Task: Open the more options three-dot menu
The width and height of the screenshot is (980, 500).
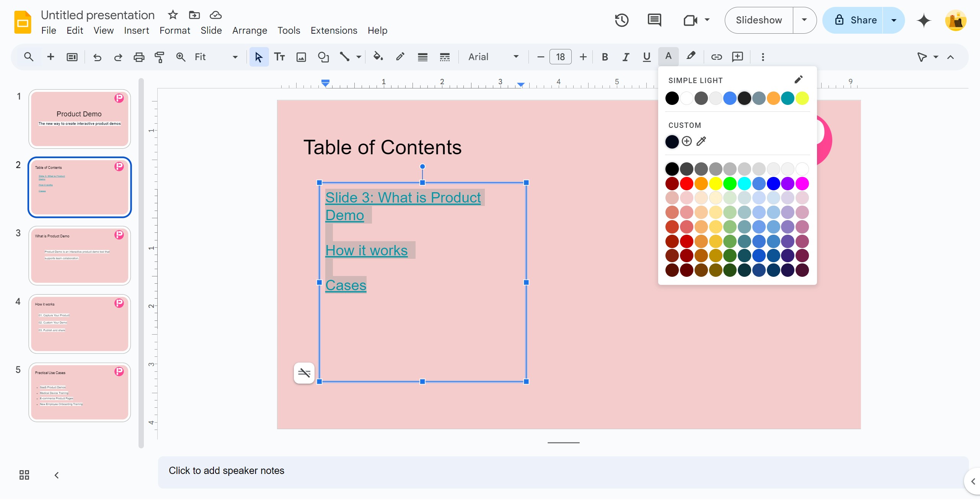Action: [x=763, y=57]
